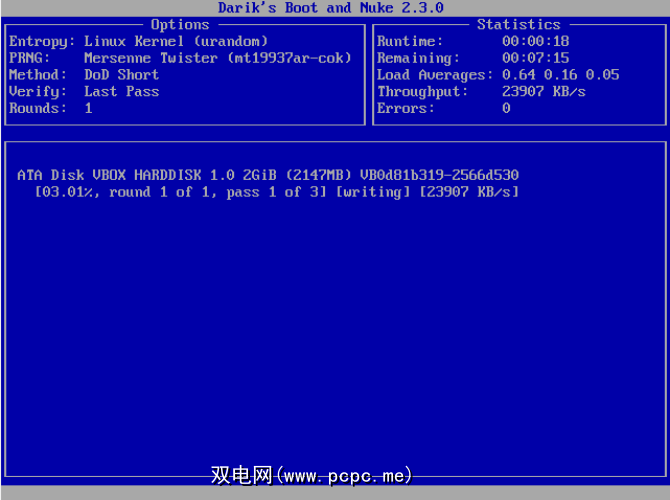Click the 'Entropy:' label

point(42,42)
